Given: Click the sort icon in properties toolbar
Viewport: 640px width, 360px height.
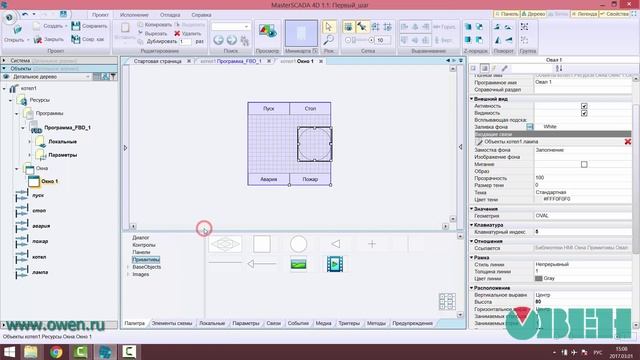Looking at the screenshot, I should click(559, 68).
